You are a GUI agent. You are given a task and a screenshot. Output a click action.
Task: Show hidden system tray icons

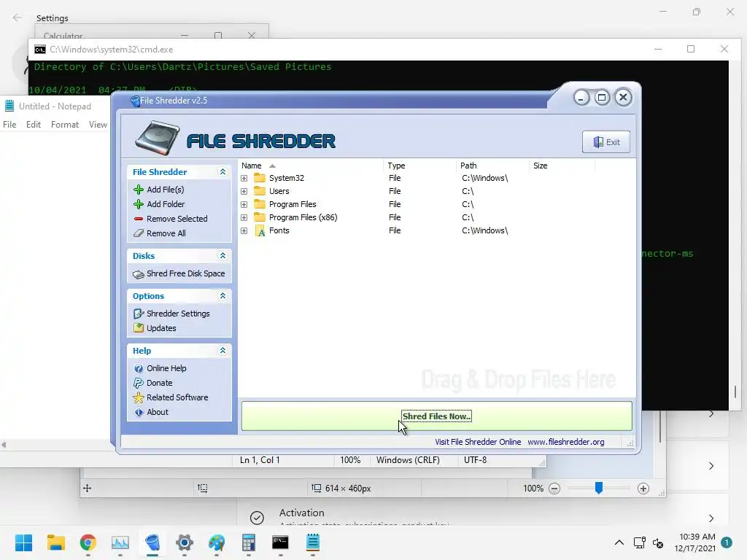tap(619, 542)
